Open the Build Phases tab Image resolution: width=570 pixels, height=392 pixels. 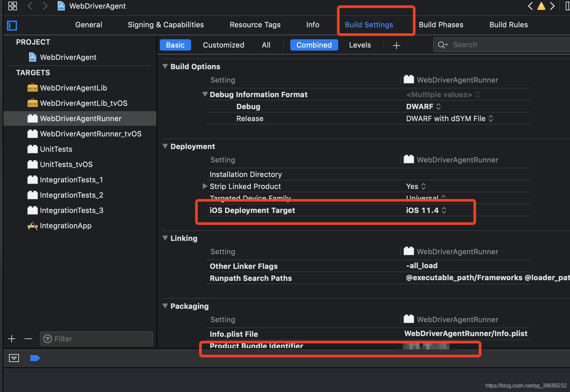point(441,25)
